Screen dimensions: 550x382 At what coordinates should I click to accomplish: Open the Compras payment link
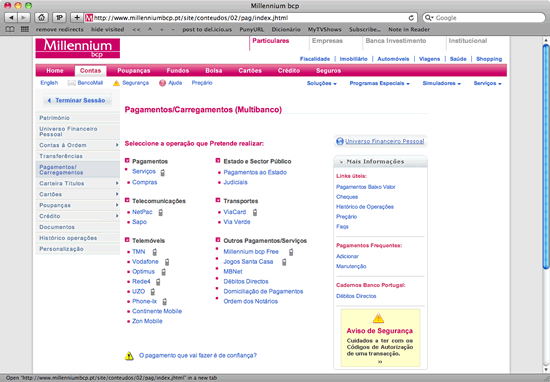pos(145,182)
